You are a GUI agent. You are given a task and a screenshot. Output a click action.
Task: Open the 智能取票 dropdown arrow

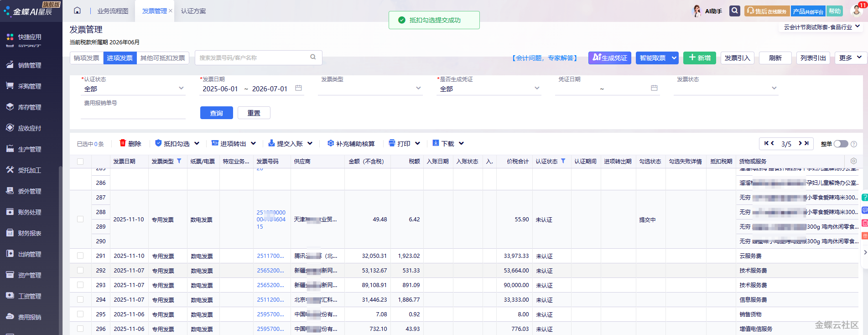point(674,58)
